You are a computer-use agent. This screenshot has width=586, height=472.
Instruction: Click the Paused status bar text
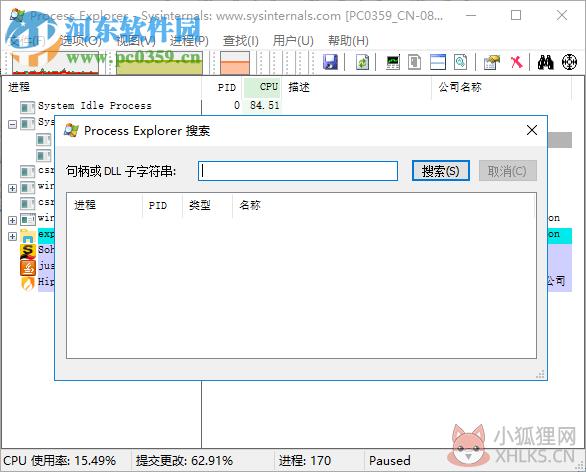coord(390,460)
